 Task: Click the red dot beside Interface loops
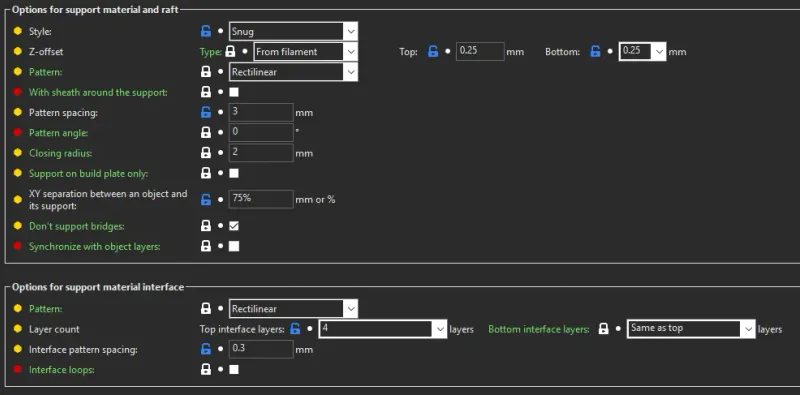click(x=18, y=369)
